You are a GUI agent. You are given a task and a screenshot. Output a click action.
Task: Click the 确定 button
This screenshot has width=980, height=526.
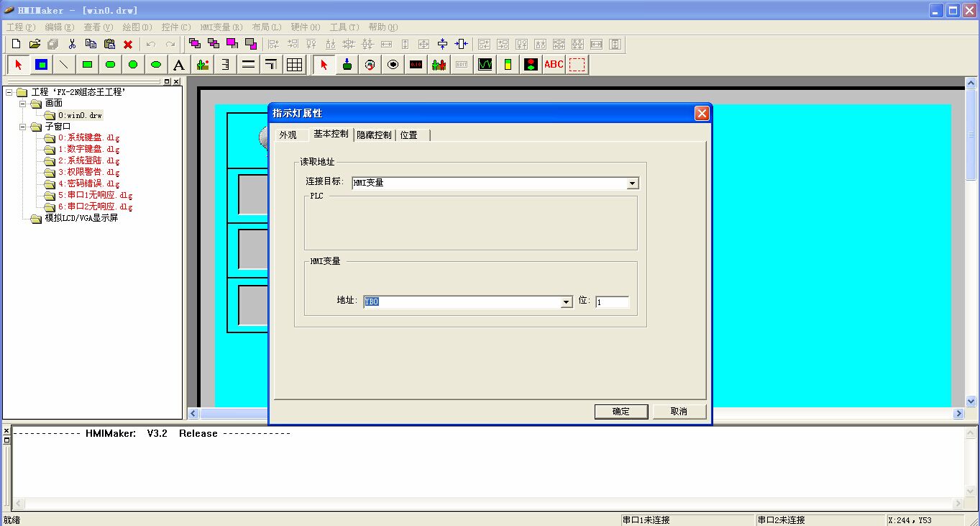click(621, 412)
